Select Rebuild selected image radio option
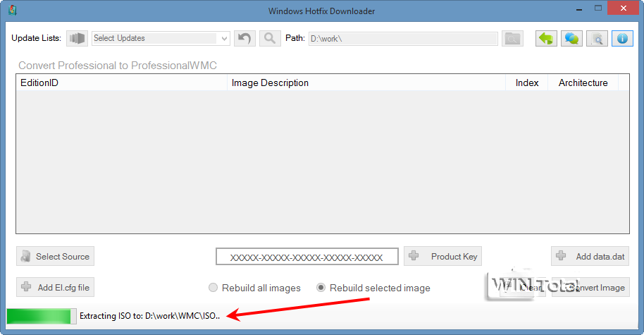 373,288
